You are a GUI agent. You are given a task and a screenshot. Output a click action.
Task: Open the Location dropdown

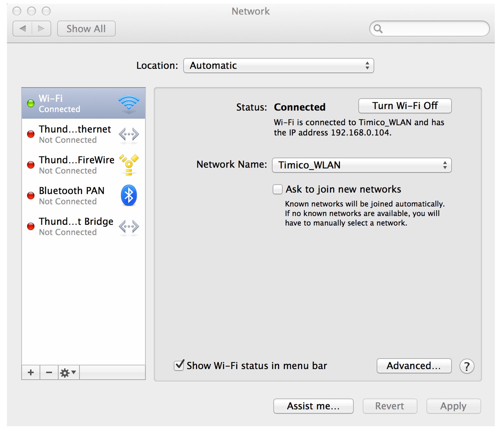[x=278, y=66]
